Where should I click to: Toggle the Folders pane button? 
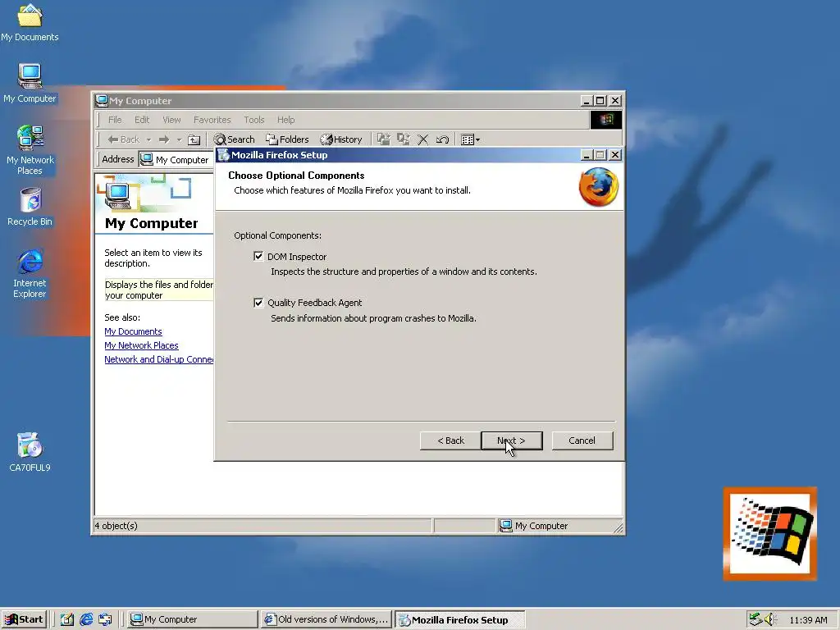[287, 139]
